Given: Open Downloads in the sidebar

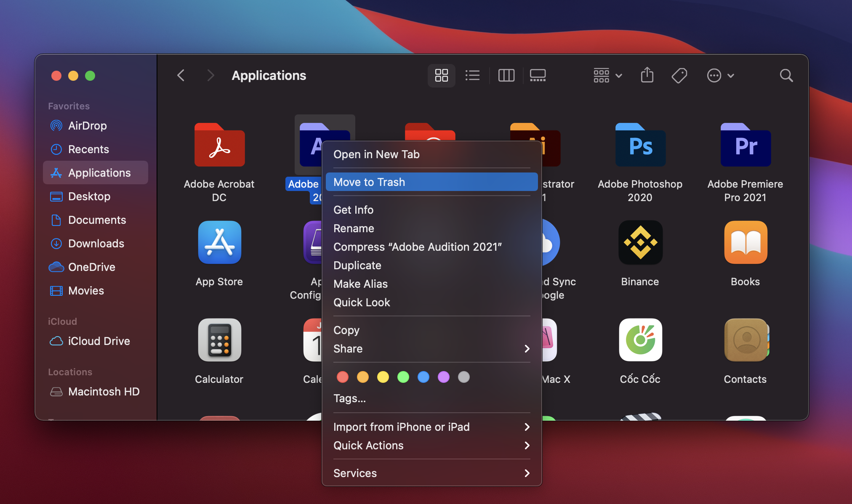Looking at the screenshot, I should (96, 244).
